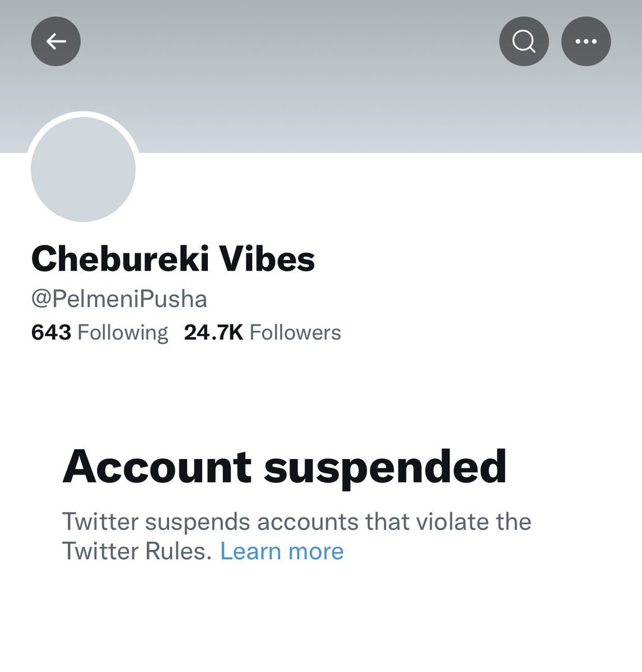642x672 pixels.
Task: Click the word "Chebureki" in profile name
Action: (120, 259)
